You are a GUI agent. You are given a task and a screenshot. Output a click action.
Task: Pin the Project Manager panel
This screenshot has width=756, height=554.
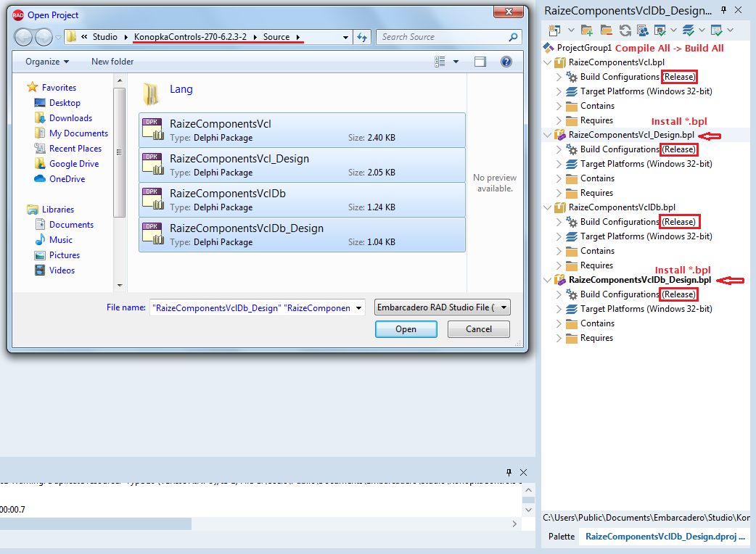pos(723,9)
